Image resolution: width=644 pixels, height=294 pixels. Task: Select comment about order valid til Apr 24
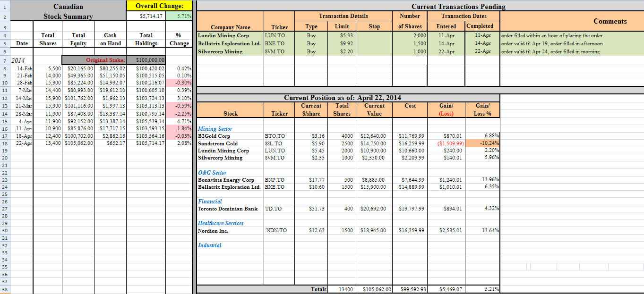(550, 51)
